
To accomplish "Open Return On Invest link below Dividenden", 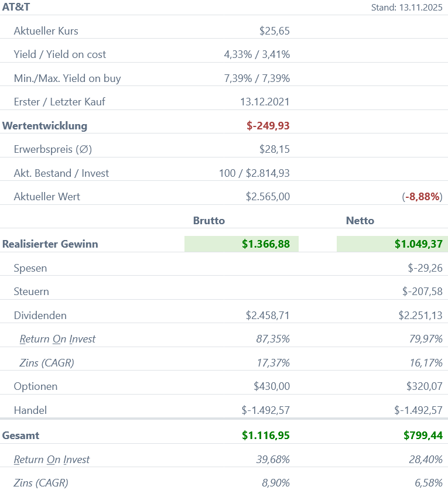I will [57, 339].
